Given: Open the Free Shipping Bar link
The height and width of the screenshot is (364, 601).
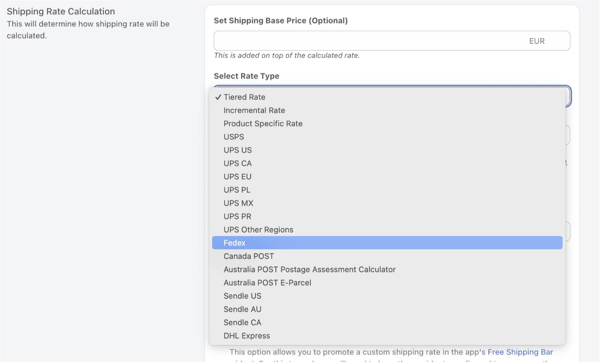Looking at the screenshot, I should click(520, 352).
